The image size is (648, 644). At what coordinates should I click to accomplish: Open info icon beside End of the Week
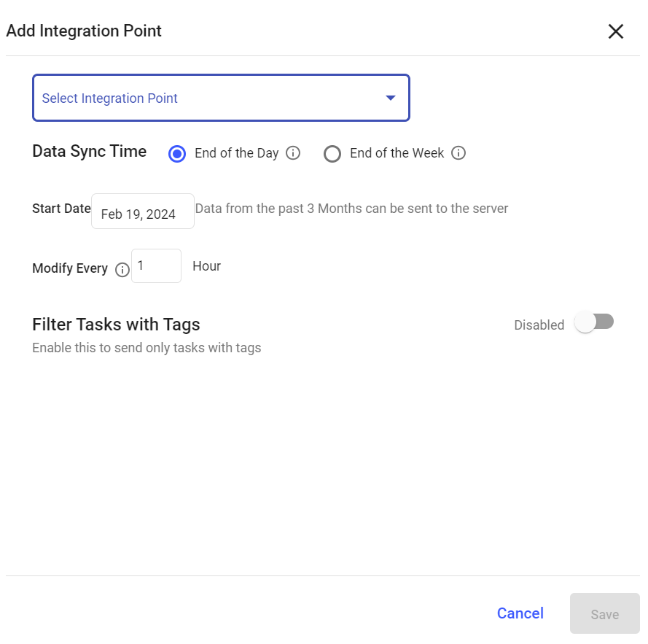[x=458, y=153]
